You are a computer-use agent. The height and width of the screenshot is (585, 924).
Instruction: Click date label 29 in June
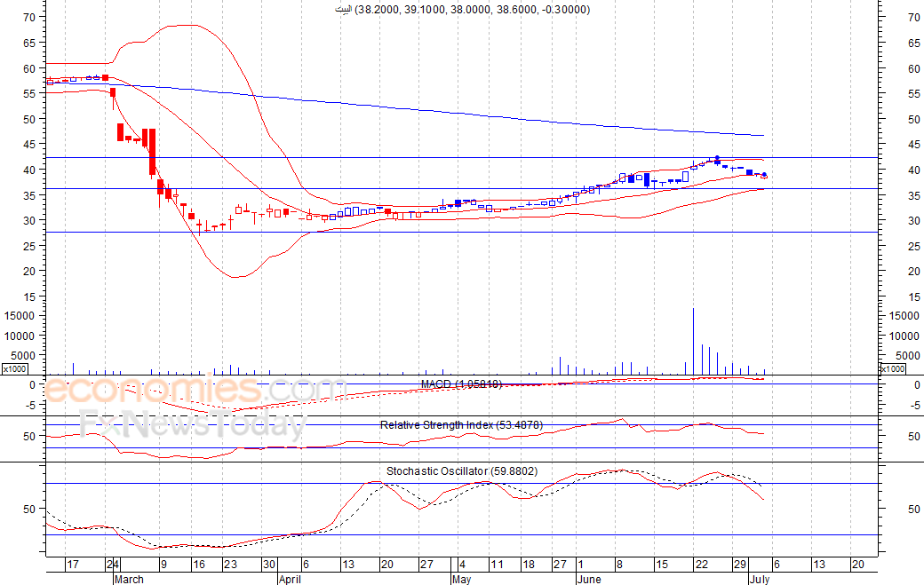coord(739,565)
